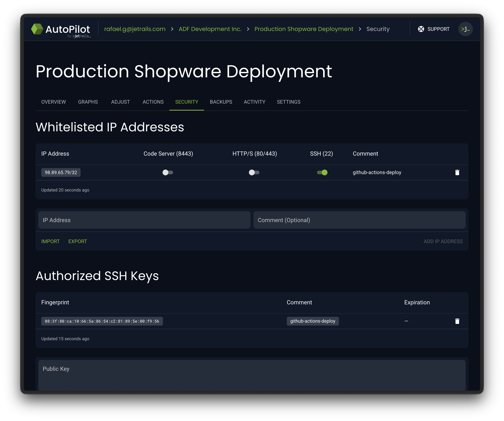The width and height of the screenshot is (504, 421).
Task: Go to the Adjust tab
Action: 120,102
